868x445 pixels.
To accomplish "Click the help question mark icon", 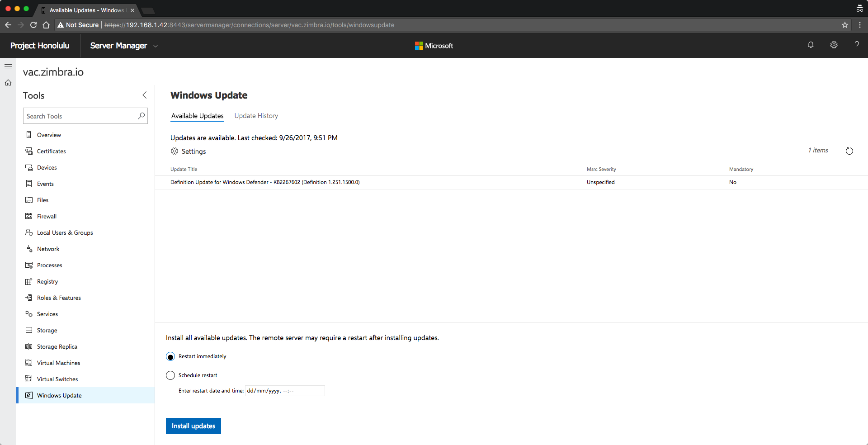I will pos(857,45).
